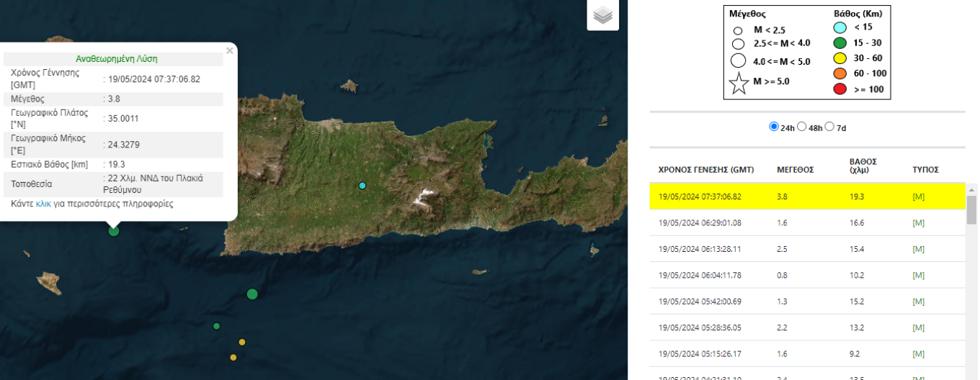The width and height of the screenshot is (980, 380).
Task: Switch to the 48h time range
Action: [x=802, y=127]
